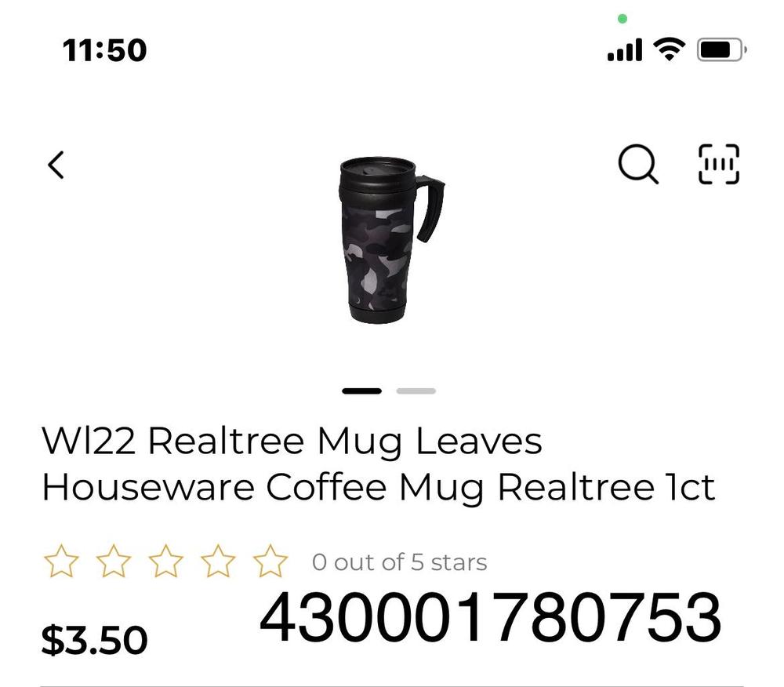
Task: Tap the Wi-Fi status icon
Action: point(670,49)
